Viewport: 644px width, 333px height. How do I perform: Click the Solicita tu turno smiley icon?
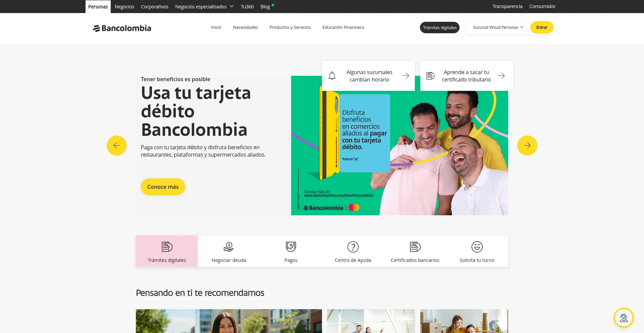[477, 247]
